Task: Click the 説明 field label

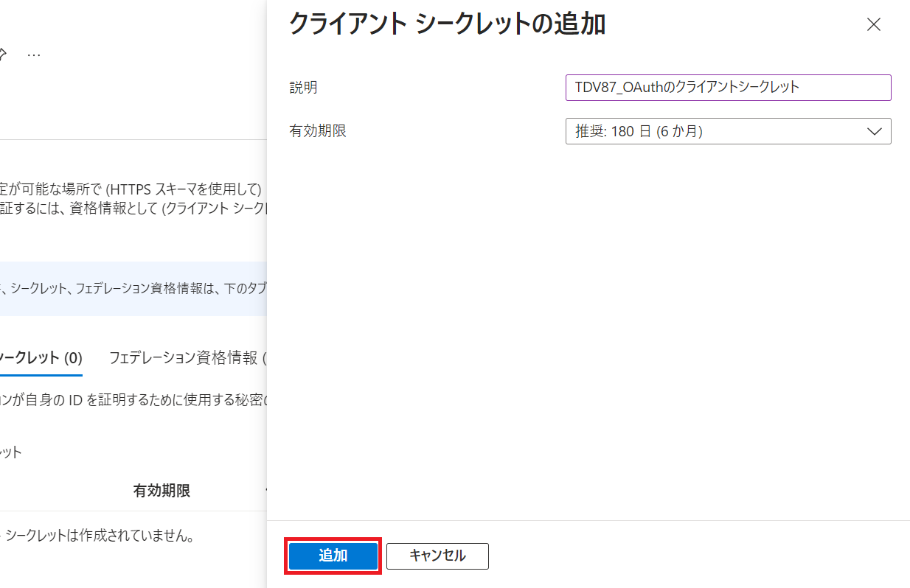Action: point(303,87)
